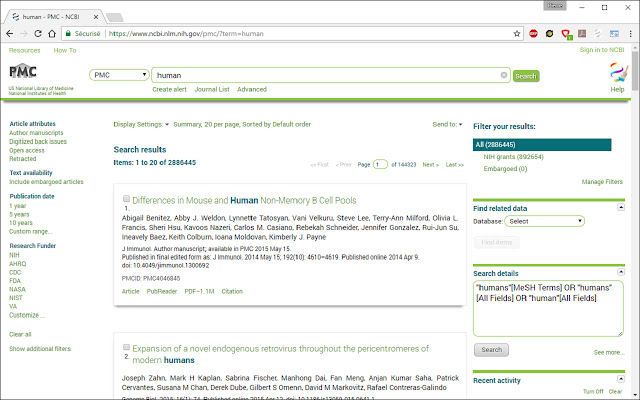Click Customize under Research Funder
640x400 pixels.
pyautogui.click(x=27, y=315)
